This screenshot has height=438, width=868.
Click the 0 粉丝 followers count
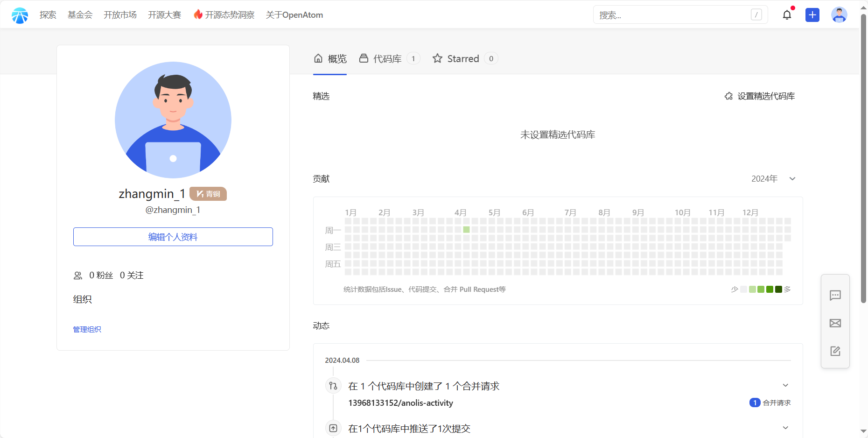point(101,276)
